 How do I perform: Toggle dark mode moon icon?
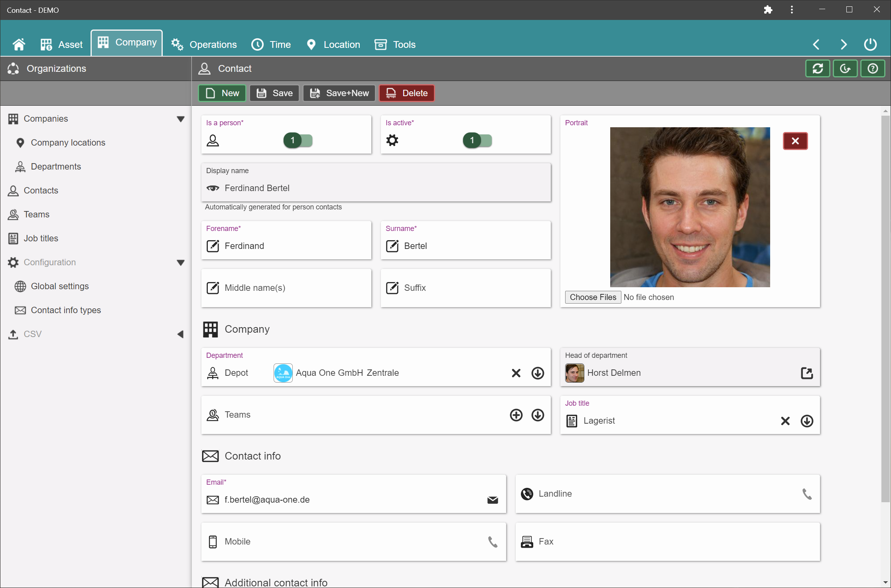click(845, 69)
